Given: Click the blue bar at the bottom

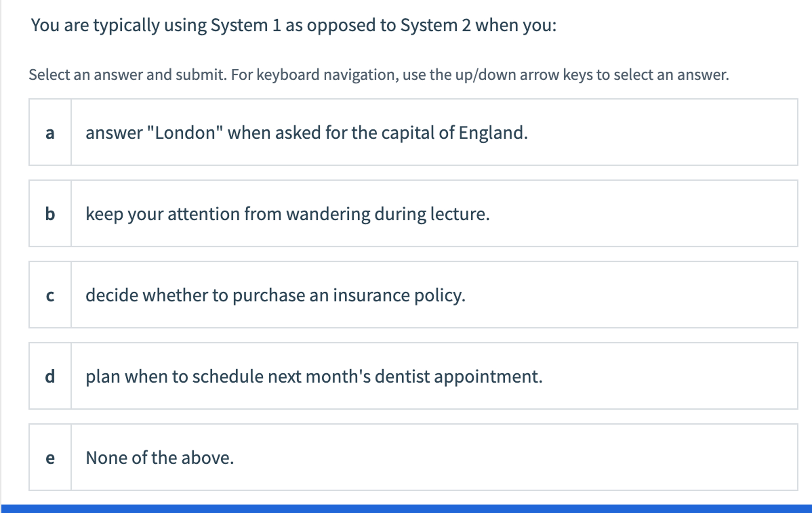Looking at the screenshot, I should (406, 509).
